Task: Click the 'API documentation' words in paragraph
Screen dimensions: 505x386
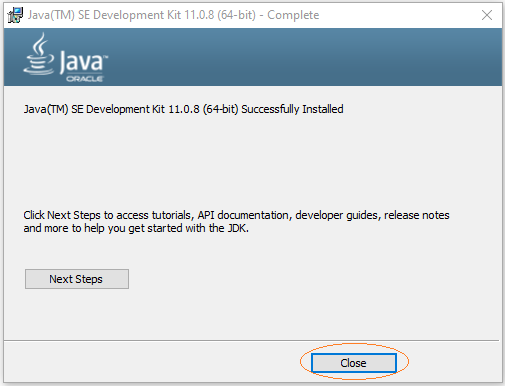Action: 243,215
